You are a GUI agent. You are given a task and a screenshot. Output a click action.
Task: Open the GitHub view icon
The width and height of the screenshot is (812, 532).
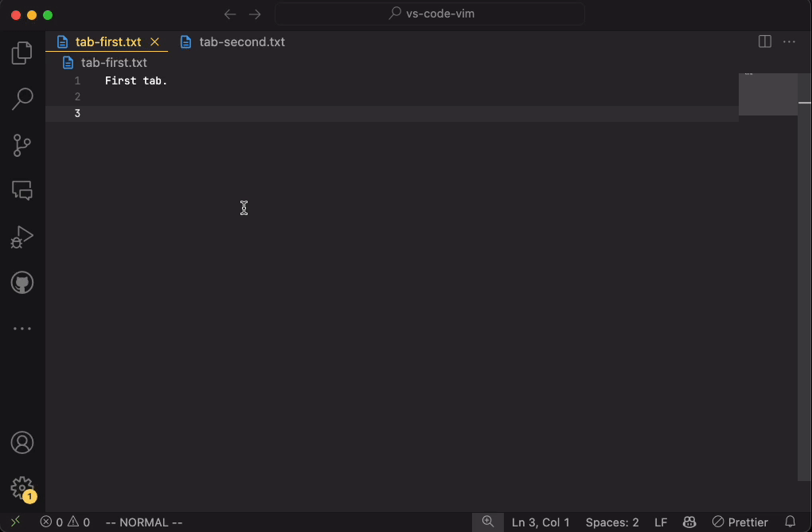pyautogui.click(x=21, y=282)
